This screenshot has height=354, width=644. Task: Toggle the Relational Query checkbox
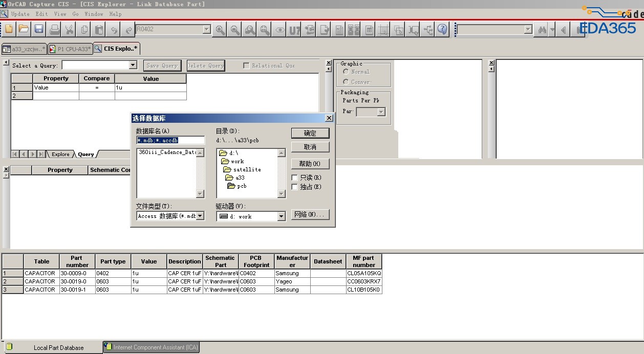click(246, 65)
